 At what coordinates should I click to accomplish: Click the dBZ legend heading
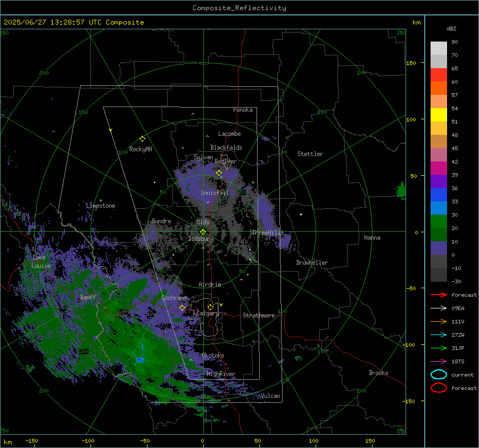451,28
